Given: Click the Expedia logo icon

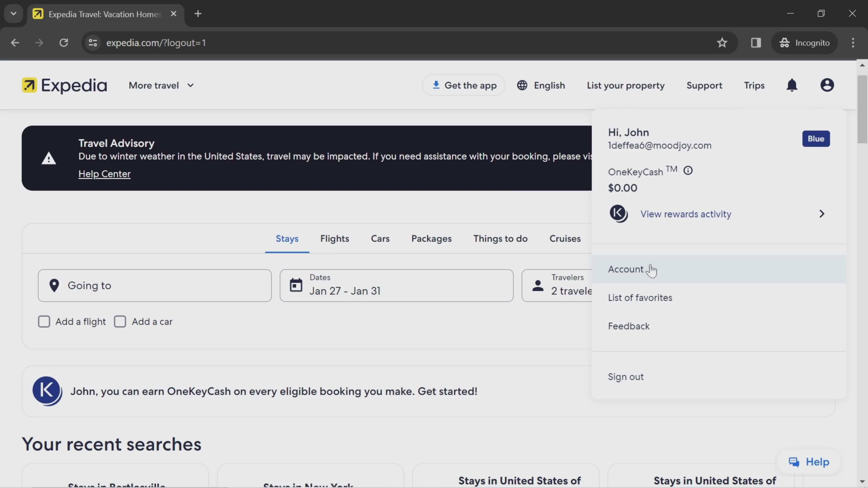Looking at the screenshot, I should pyautogui.click(x=29, y=85).
